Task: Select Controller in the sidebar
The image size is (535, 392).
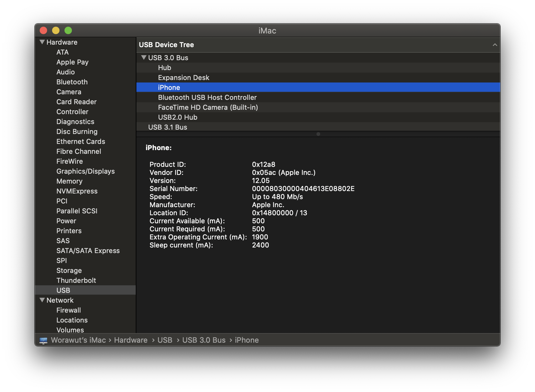Action: [x=72, y=112]
